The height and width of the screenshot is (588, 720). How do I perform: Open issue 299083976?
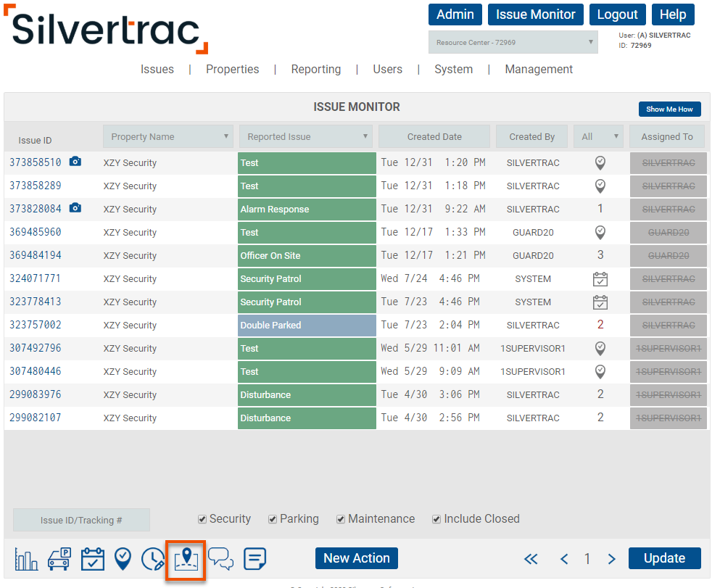pos(36,394)
